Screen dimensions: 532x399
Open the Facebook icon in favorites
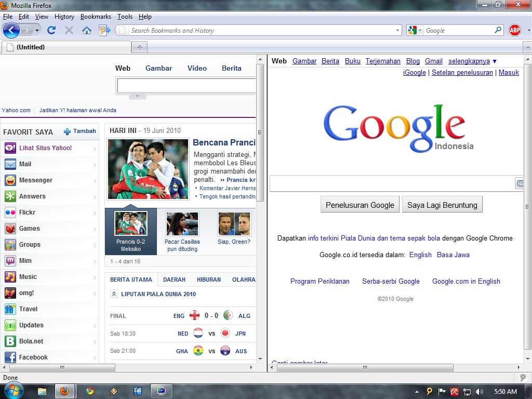coord(10,357)
